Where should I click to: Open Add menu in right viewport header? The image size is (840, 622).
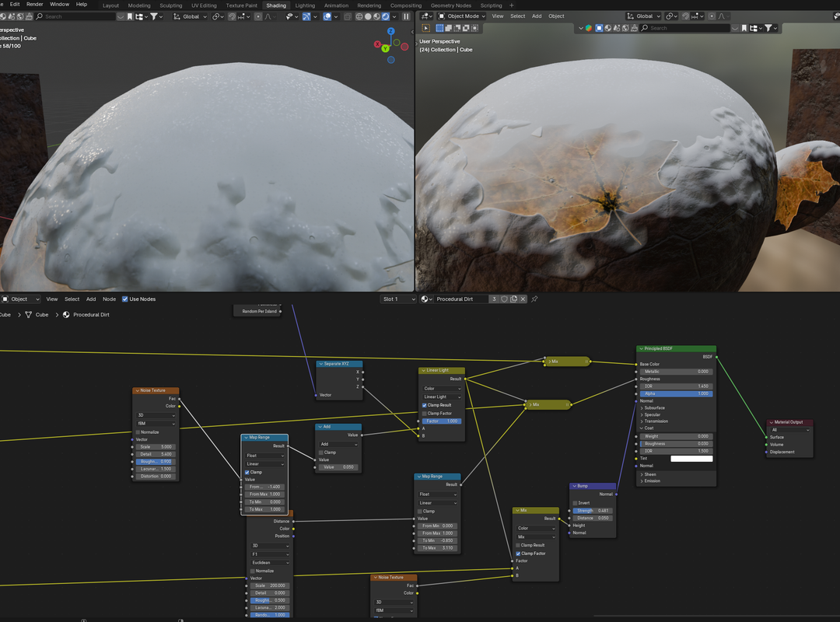point(537,16)
